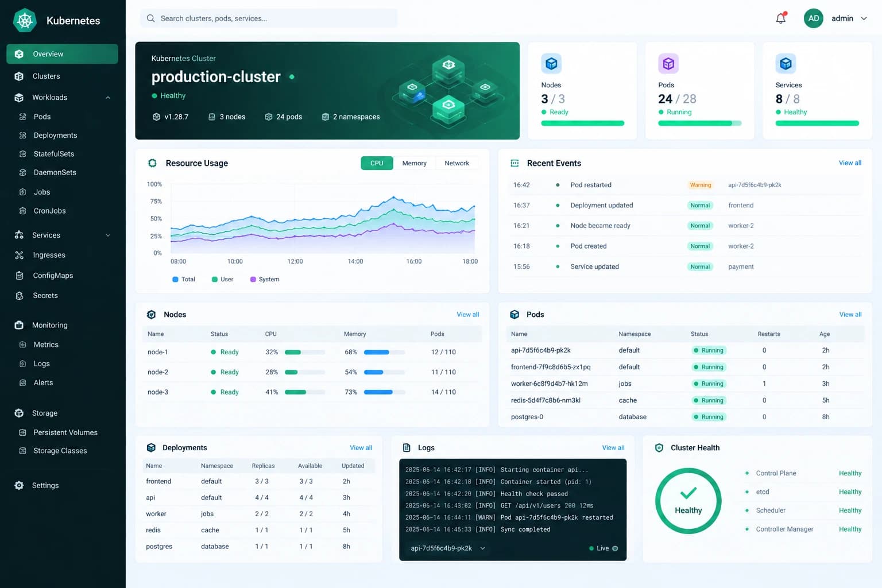Focus the search clusters, pods, services field
This screenshot has width=882, height=588.
269,18
